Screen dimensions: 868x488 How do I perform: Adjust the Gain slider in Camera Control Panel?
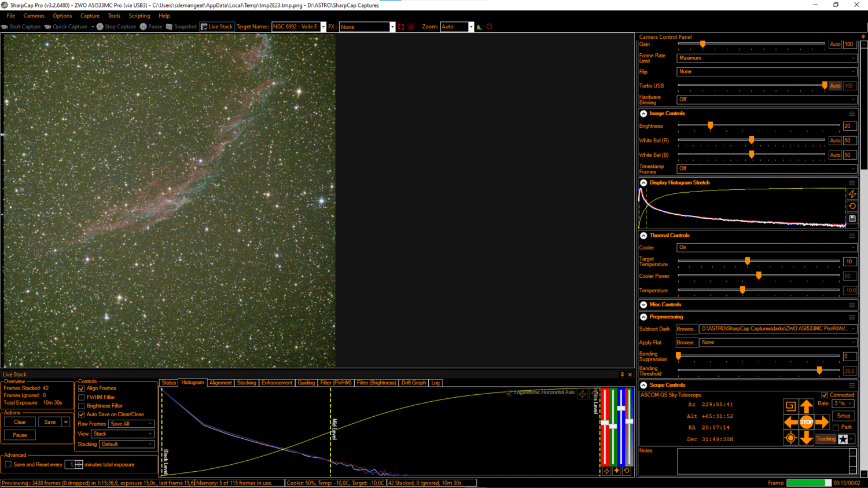702,44
